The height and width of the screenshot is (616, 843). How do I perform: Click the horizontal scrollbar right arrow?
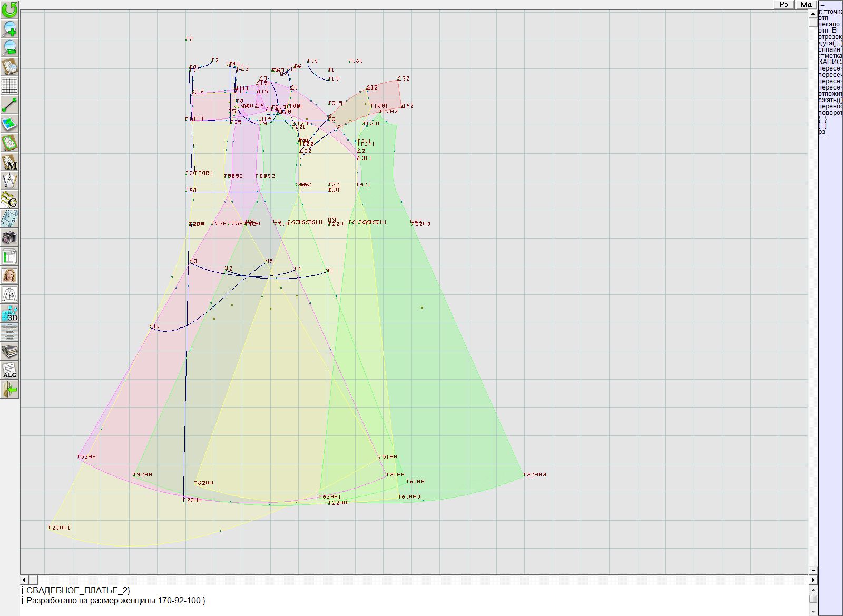[813, 580]
